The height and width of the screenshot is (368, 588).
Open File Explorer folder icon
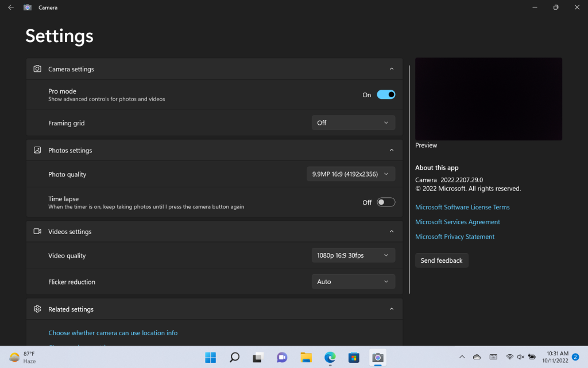coord(306,357)
